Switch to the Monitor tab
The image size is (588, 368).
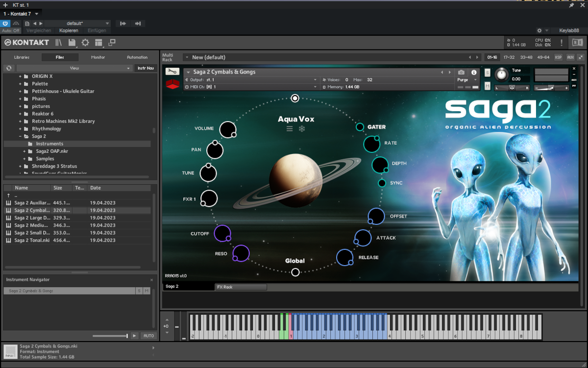98,57
